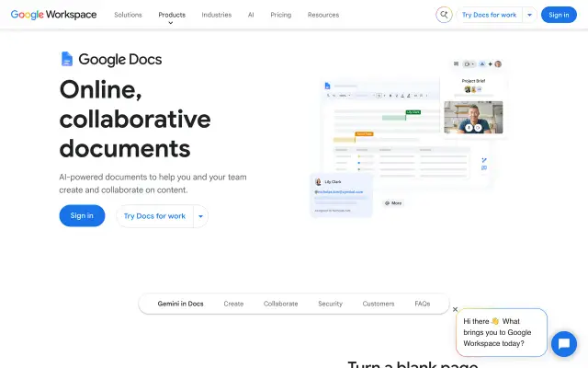Image resolution: width=588 pixels, height=368 pixels.
Task: Click the Google Docs product title
Action: [x=120, y=59]
